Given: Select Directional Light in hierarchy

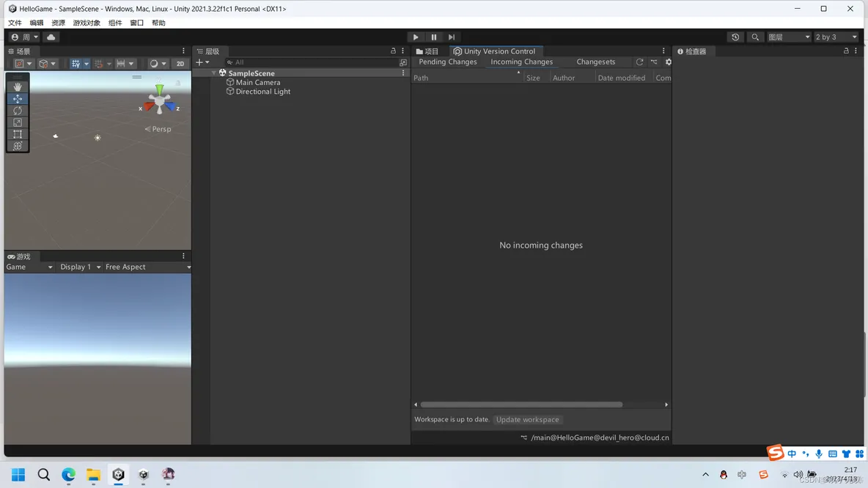Looking at the screenshot, I should (x=263, y=92).
